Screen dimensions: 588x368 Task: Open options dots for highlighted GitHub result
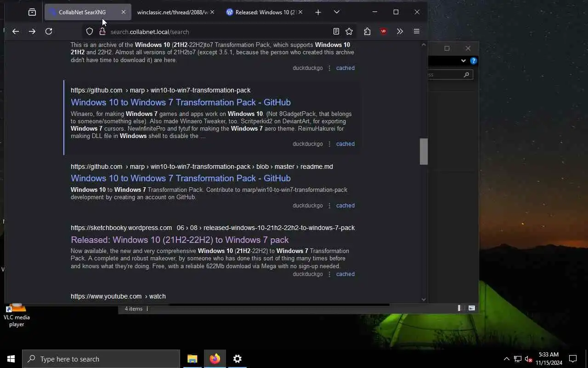click(x=329, y=144)
